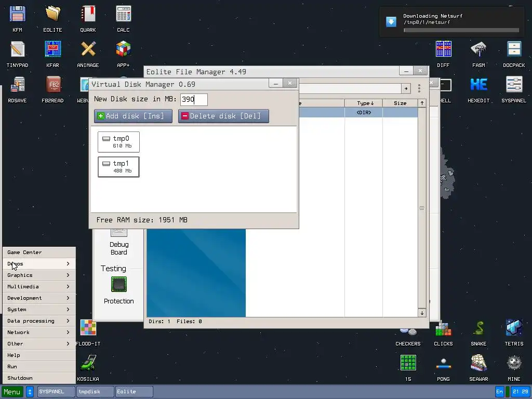Expand the Graphics submenu
Image resolution: width=532 pixels, height=399 pixels.
pyautogui.click(x=39, y=275)
